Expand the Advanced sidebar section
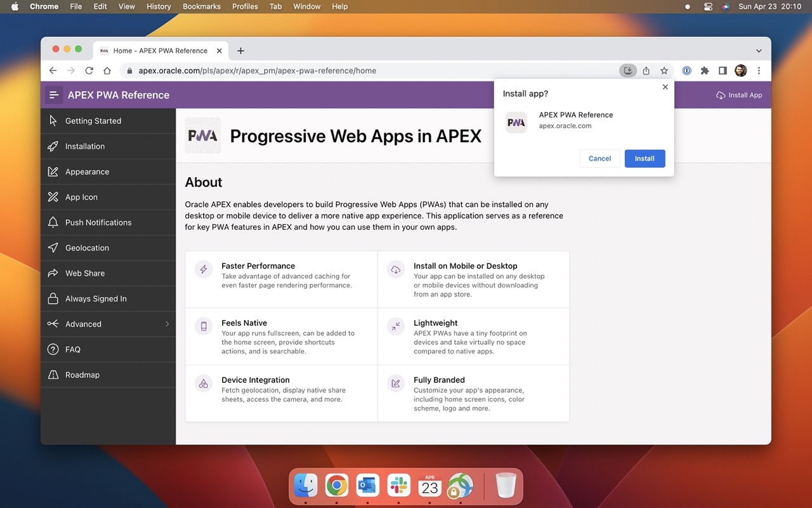 click(x=108, y=324)
